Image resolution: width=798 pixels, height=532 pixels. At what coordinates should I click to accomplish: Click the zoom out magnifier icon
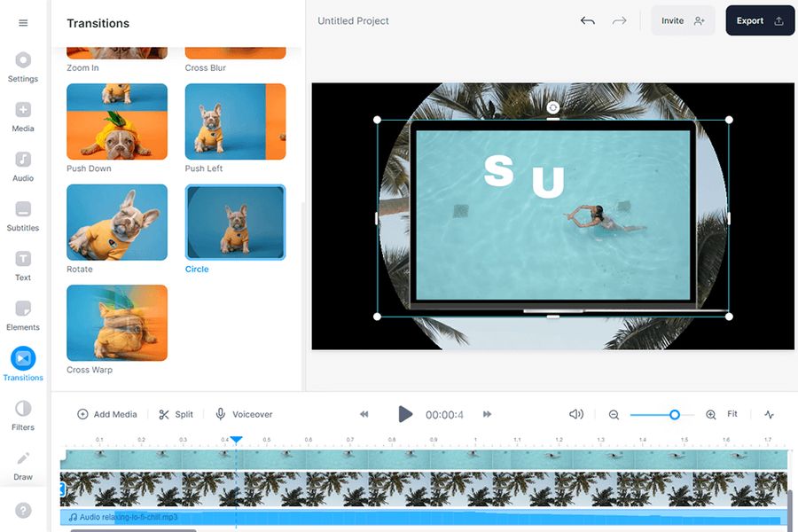[x=614, y=414]
